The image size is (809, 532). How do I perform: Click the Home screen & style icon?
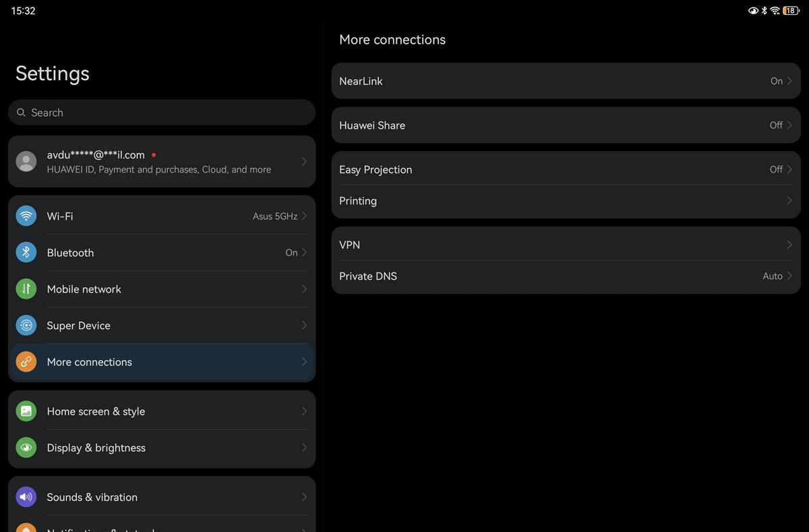click(x=26, y=411)
